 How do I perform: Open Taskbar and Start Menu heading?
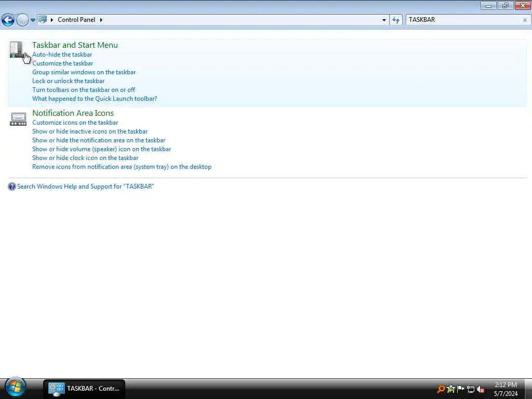point(75,45)
